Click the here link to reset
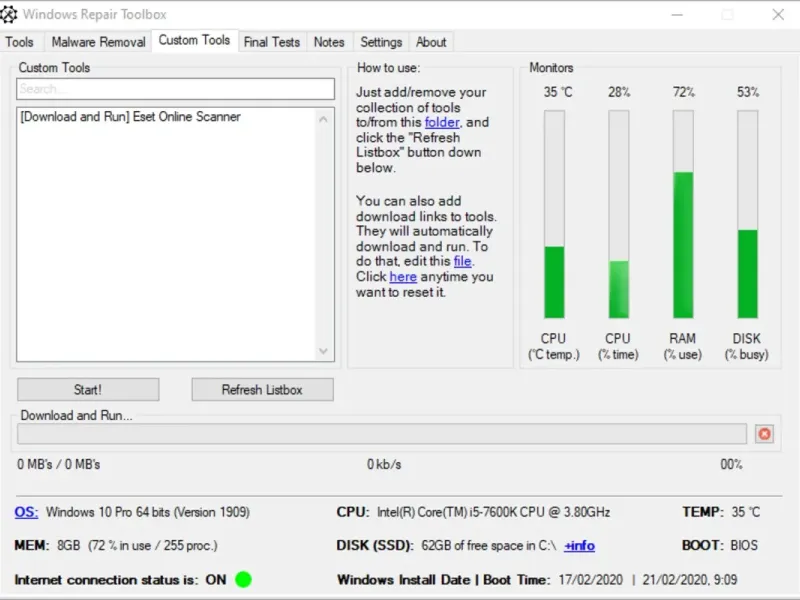Screen dimensions: 800x600 click(x=403, y=277)
